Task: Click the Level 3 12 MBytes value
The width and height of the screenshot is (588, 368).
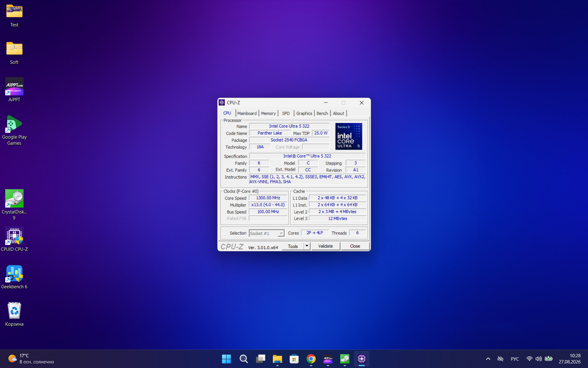Action: pyautogui.click(x=337, y=219)
